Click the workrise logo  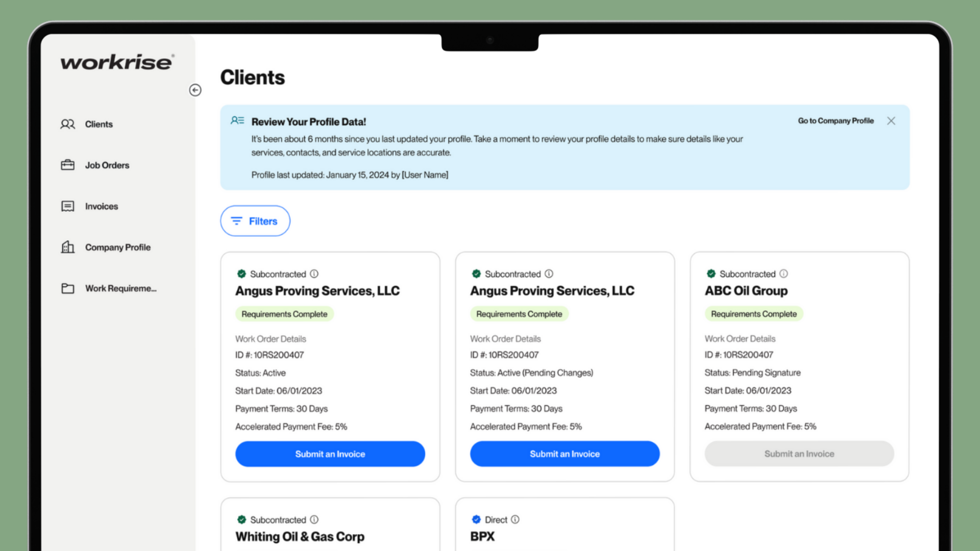tap(117, 62)
